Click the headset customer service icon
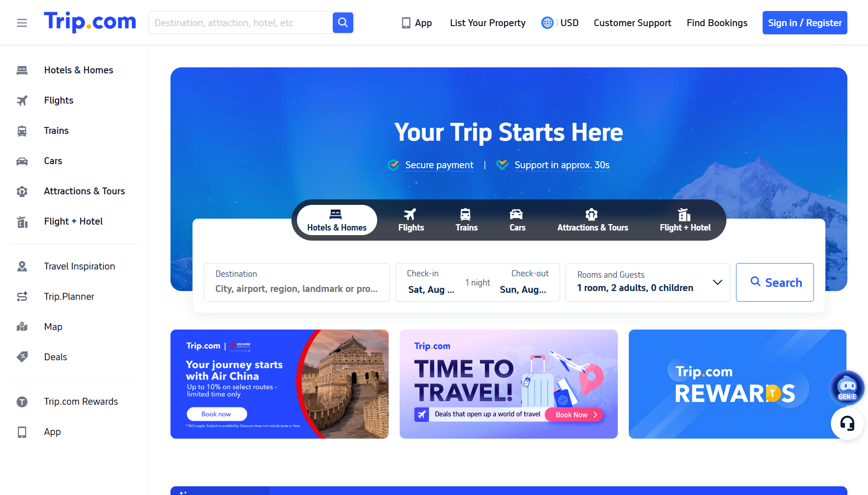The width and height of the screenshot is (868, 495). point(847,423)
